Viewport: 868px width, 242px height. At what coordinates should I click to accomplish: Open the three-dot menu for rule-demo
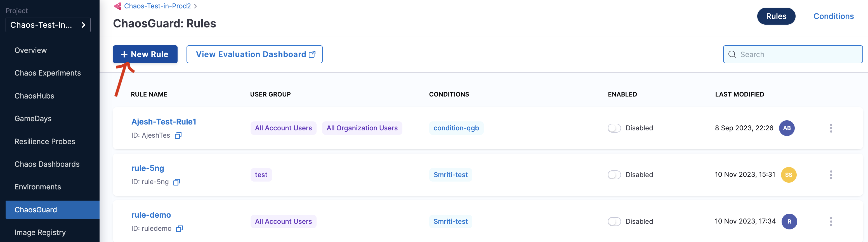[x=831, y=222]
